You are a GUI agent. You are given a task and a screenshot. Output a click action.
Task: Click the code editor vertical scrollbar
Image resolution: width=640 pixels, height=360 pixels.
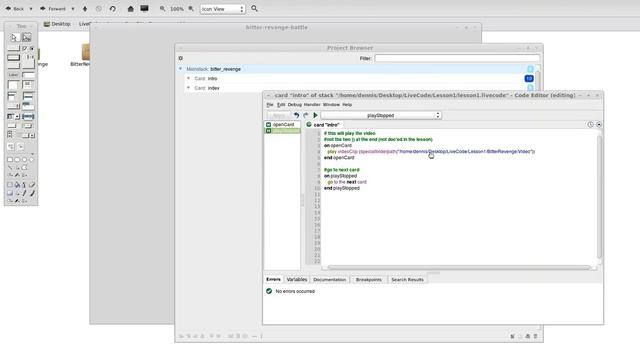[x=599, y=196]
